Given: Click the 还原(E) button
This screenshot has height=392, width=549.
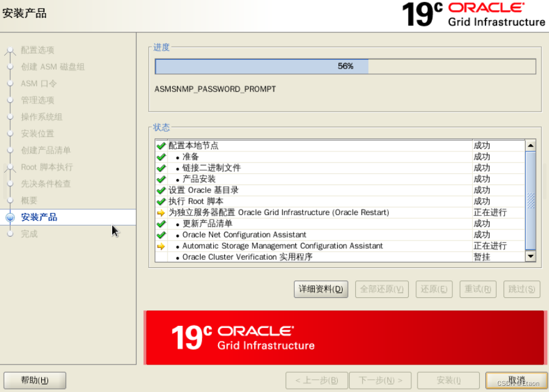Looking at the screenshot, I should tap(434, 289).
